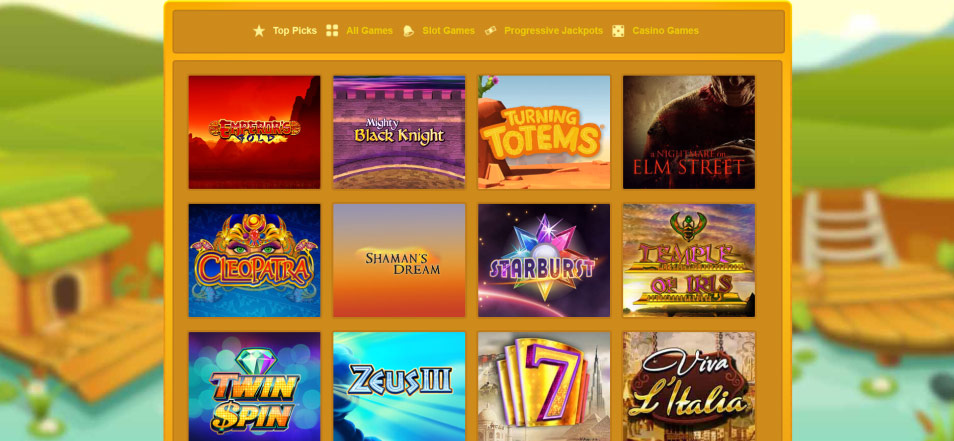Open the Turning Totems game
The height and width of the screenshot is (441, 954).
click(544, 132)
